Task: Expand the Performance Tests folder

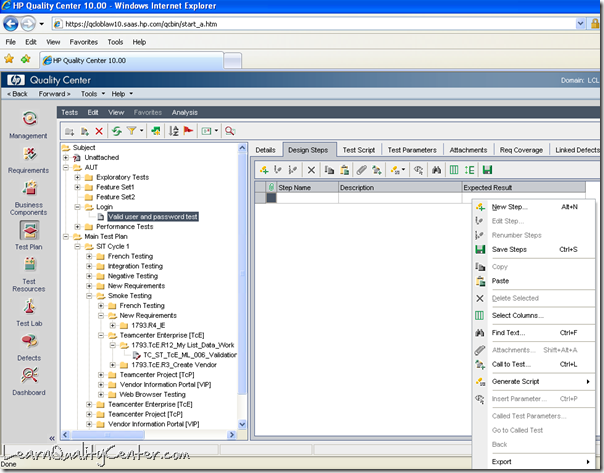Action: coord(77,227)
